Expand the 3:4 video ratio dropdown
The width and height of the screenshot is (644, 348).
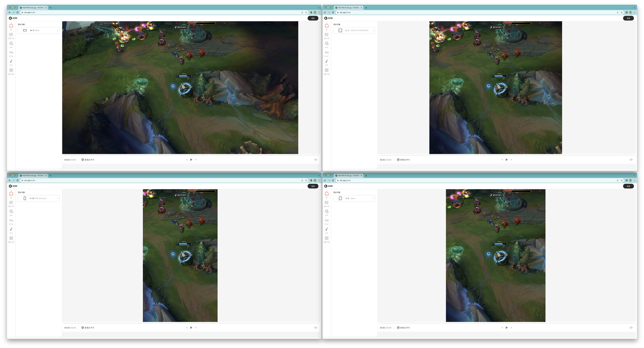354,198
